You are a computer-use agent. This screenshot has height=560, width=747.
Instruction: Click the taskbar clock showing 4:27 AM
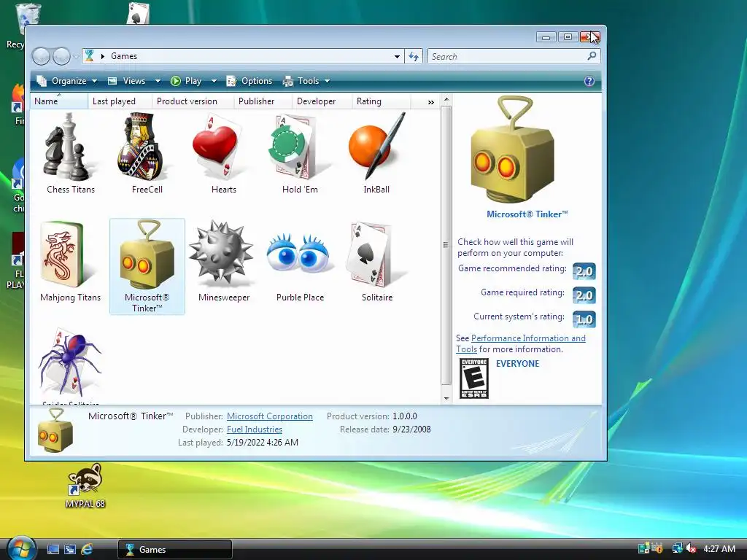(719, 548)
